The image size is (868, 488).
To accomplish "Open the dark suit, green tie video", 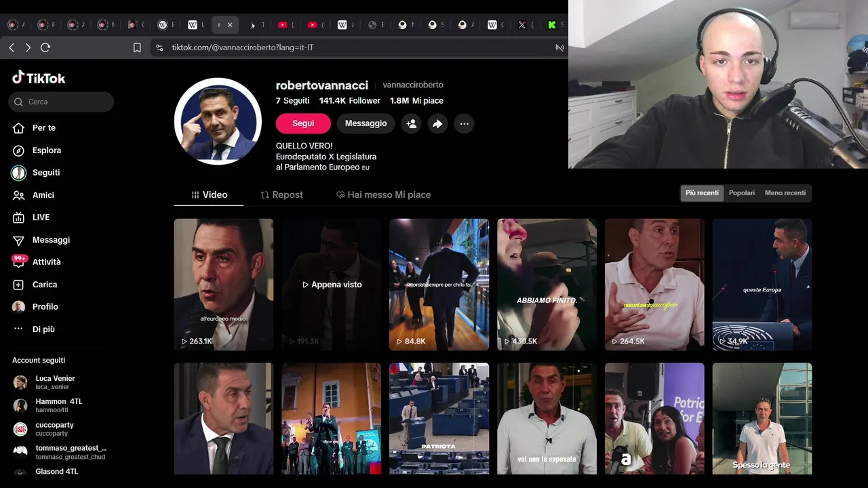I will (224, 418).
